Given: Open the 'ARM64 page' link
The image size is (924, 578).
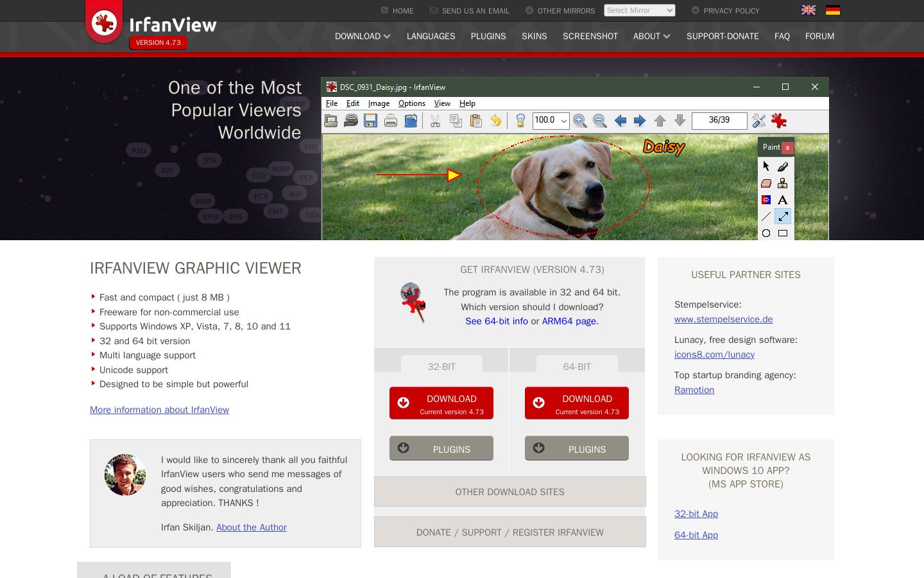Looking at the screenshot, I should [x=570, y=321].
